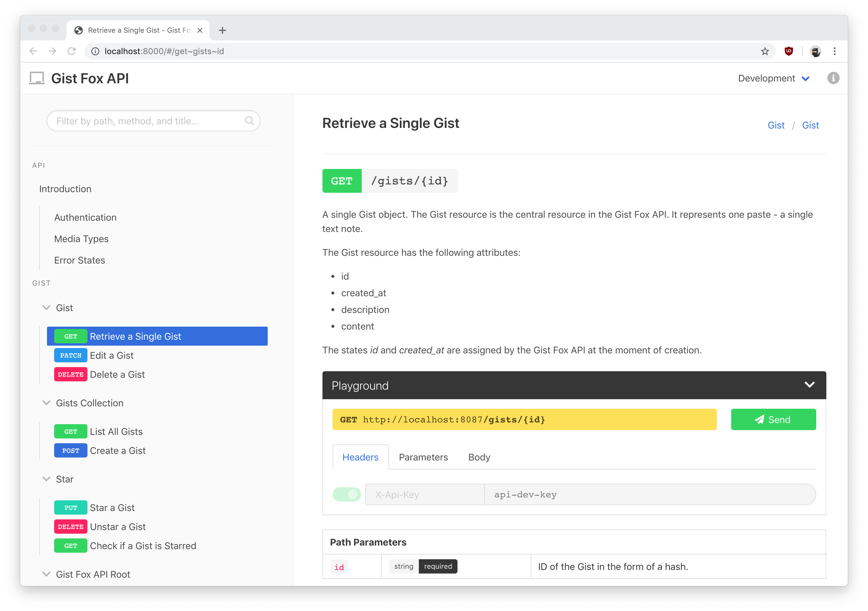This screenshot has width=868, height=611.
Task: Click the PUT method badge for Star a Gist
Action: pos(70,508)
